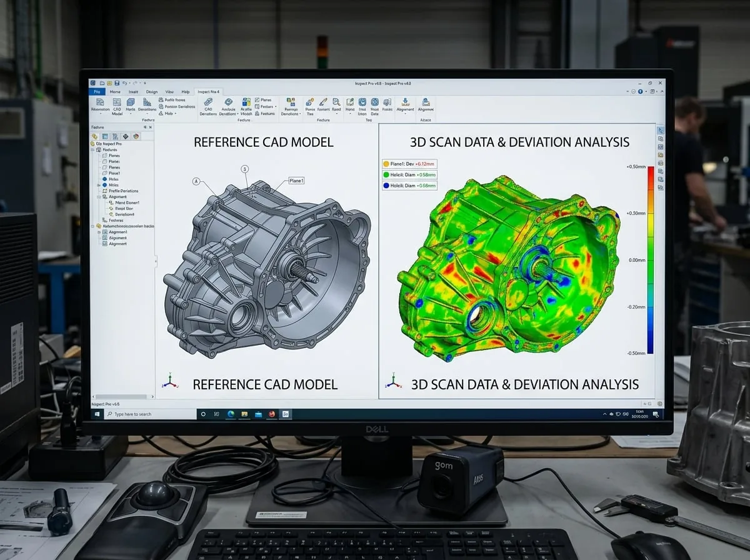Select the pencil tool icon in ribbon
Image resolution: width=750 pixels, height=560 pixels.
point(323,102)
